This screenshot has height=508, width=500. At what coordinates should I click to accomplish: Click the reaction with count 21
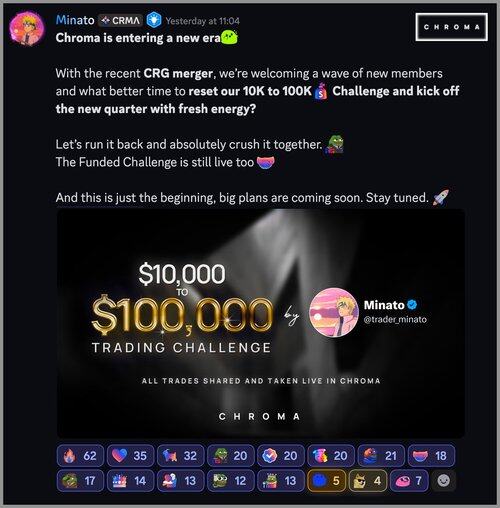pyautogui.click(x=381, y=455)
